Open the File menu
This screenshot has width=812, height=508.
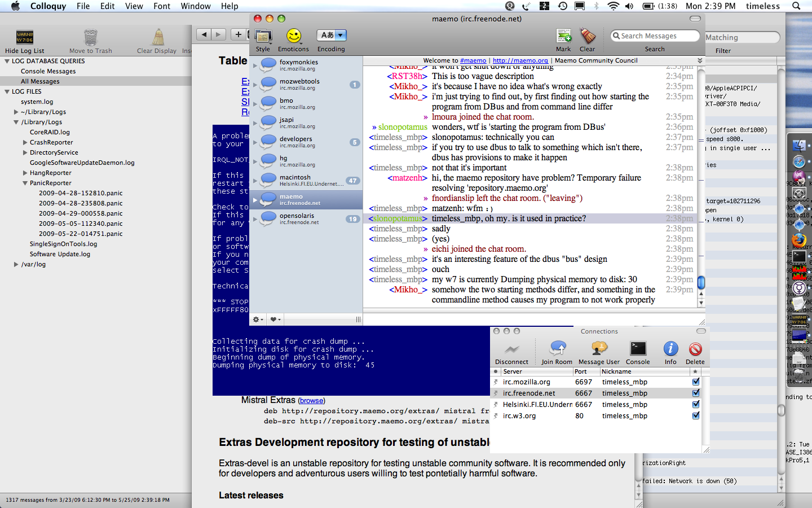(83, 6)
